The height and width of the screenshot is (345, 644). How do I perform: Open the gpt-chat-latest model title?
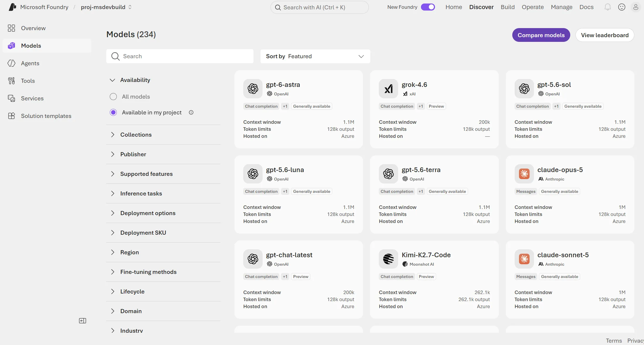tap(289, 255)
